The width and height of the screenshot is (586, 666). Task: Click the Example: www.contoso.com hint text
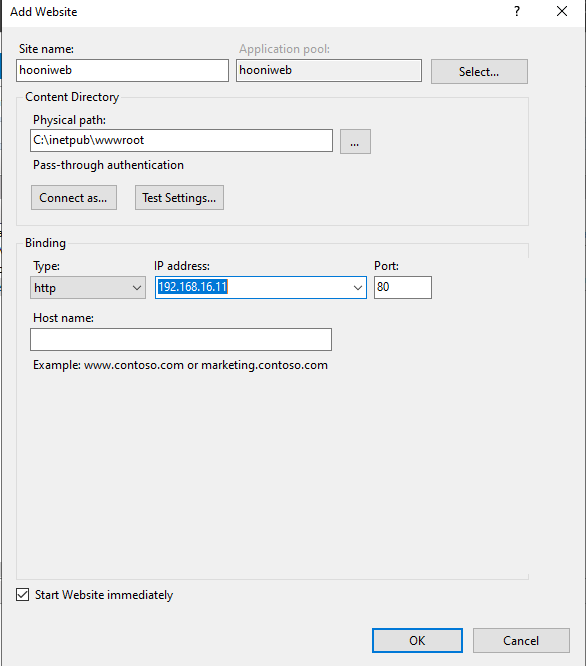tap(180, 365)
